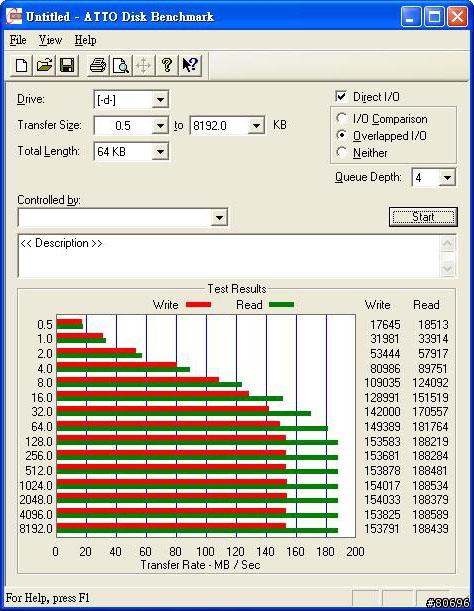The image size is (474, 611).
Task: Click the 128.0 transfer size row label
Action: (39, 441)
